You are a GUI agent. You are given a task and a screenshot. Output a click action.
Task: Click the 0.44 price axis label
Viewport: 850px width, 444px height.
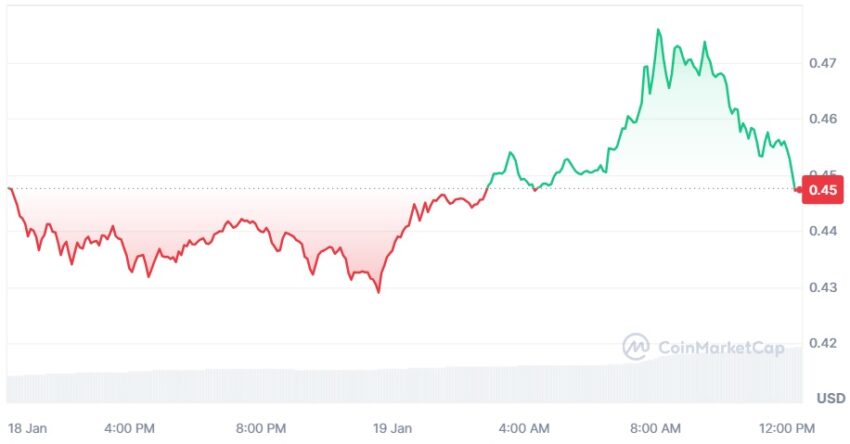coord(823,231)
